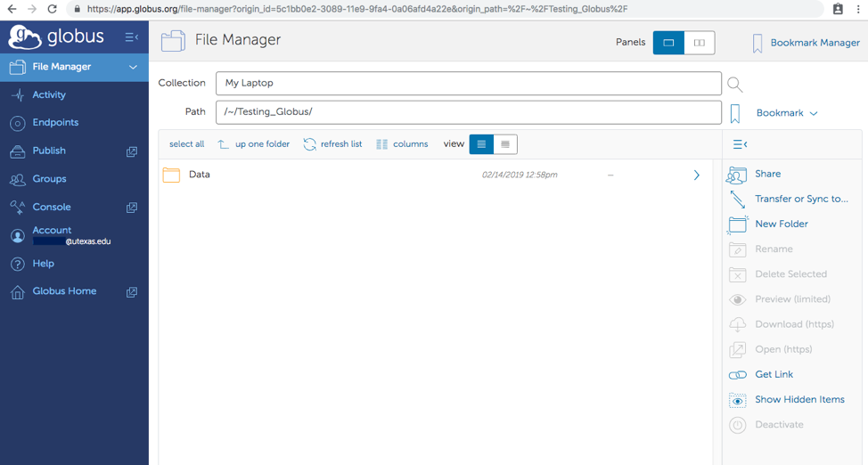The image size is (868, 465).
Task: Click the browser reload button
Action: tap(52, 9)
